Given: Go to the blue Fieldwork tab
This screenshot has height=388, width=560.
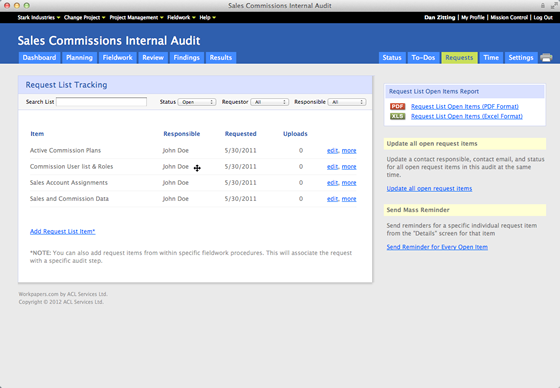Looking at the screenshot, I should 118,58.
